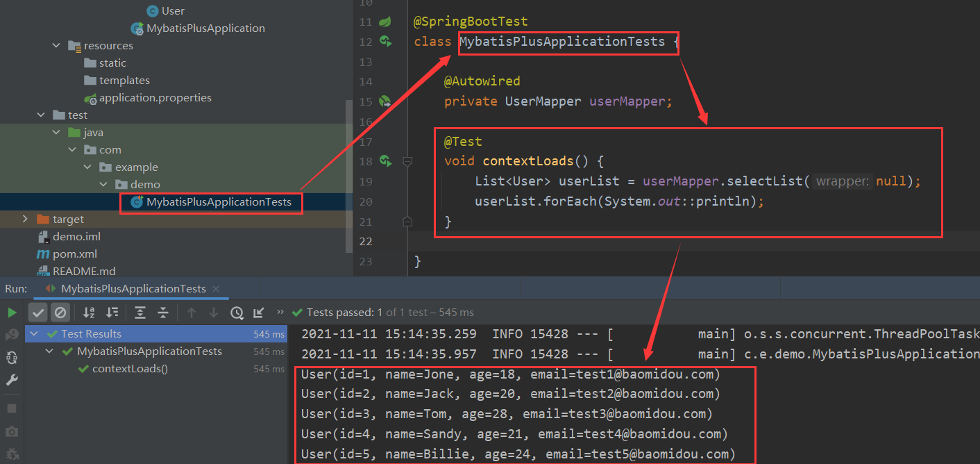The height and width of the screenshot is (464, 980).
Task: Click console log line timestamped 15:14:35.259
Action: (x=640, y=334)
